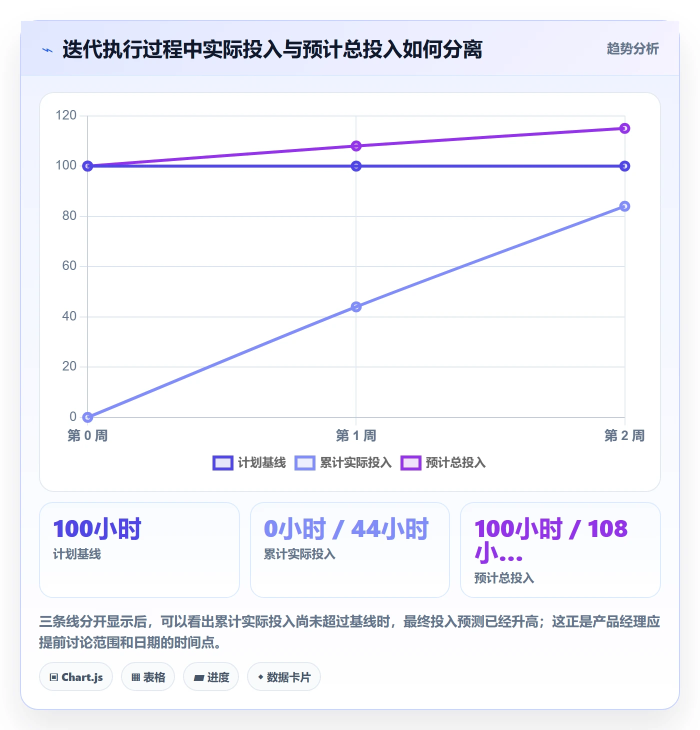Click the 计划基线 legend color box
This screenshot has width=700, height=730.
(x=223, y=463)
